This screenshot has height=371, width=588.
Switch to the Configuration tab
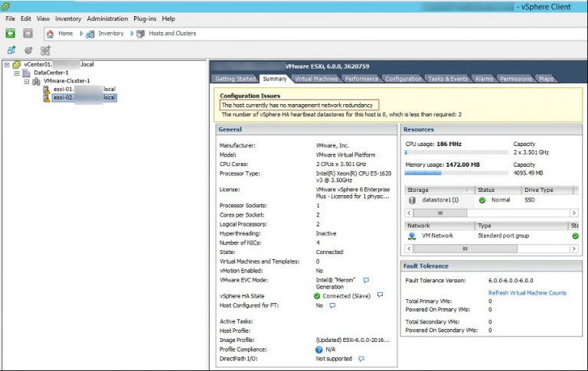(x=403, y=79)
